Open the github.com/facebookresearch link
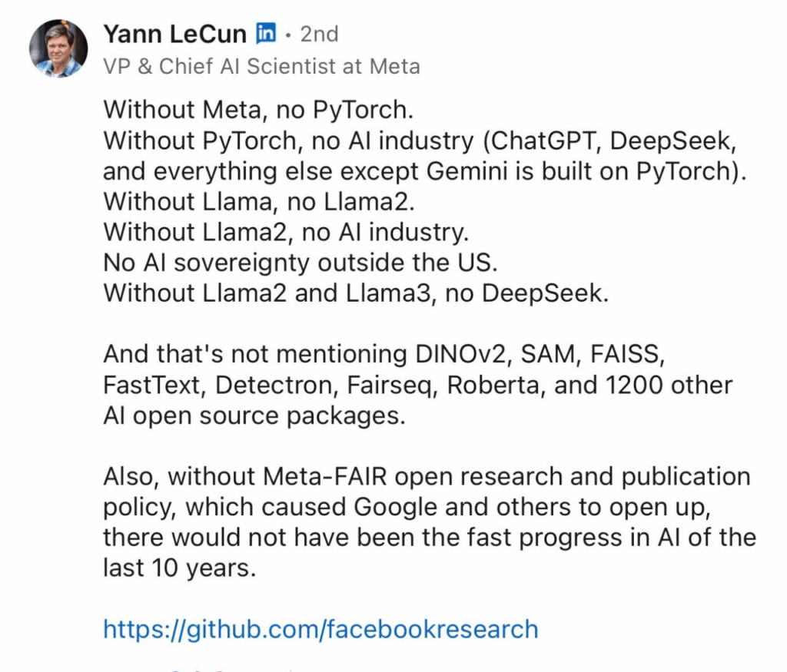The height and width of the screenshot is (672, 787). pos(320,629)
